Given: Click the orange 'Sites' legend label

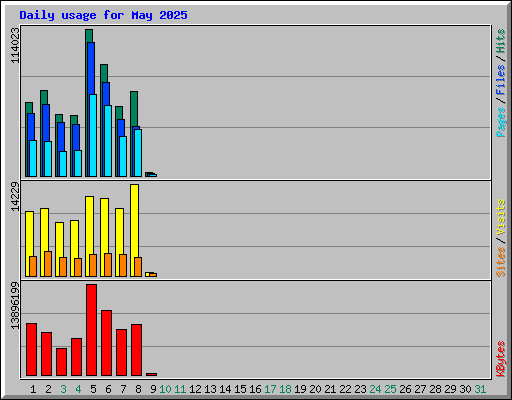Looking at the screenshot, I should [x=500, y=262].
